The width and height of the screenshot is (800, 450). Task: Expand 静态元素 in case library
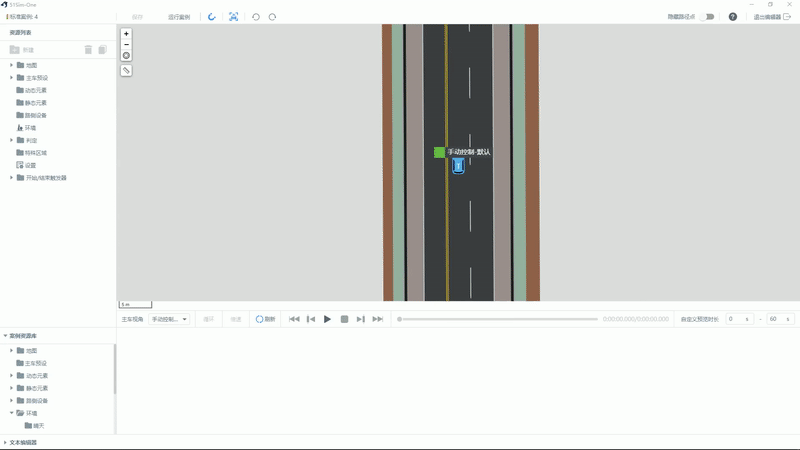pyautogui.click(x=11, y=388)
